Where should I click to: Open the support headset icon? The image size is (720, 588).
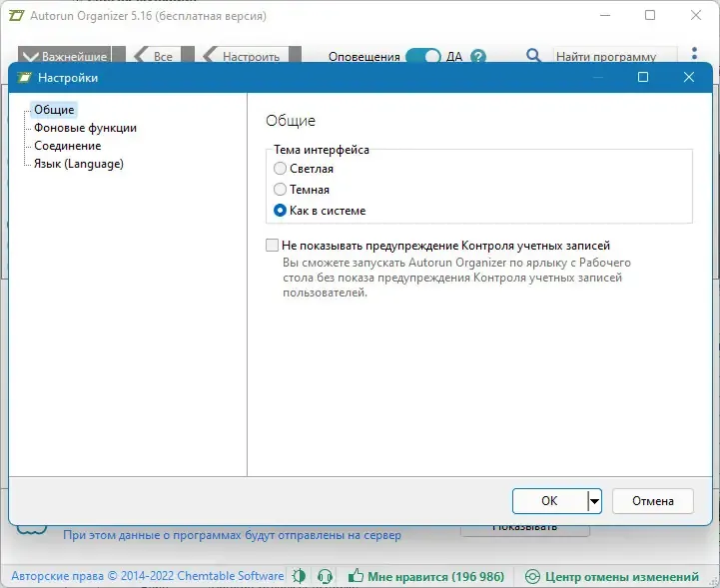326,576
